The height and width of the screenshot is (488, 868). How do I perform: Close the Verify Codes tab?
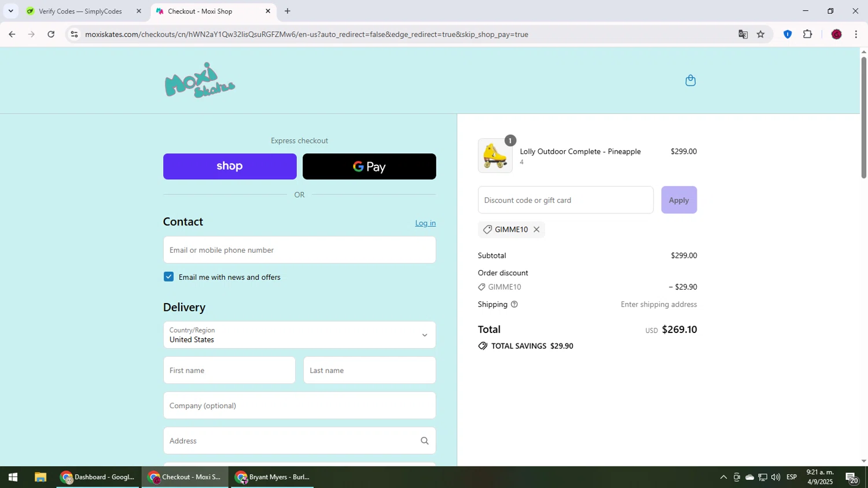point(138,11)
